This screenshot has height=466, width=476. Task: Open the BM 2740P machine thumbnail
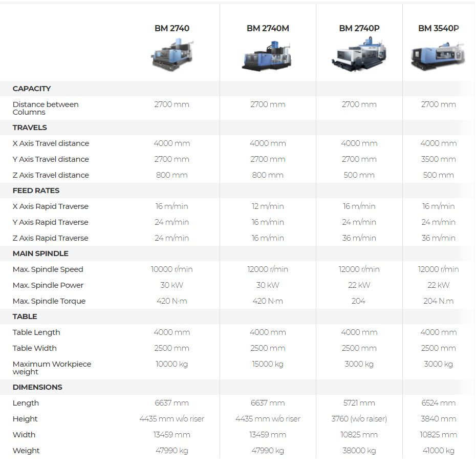coord(359,54)
